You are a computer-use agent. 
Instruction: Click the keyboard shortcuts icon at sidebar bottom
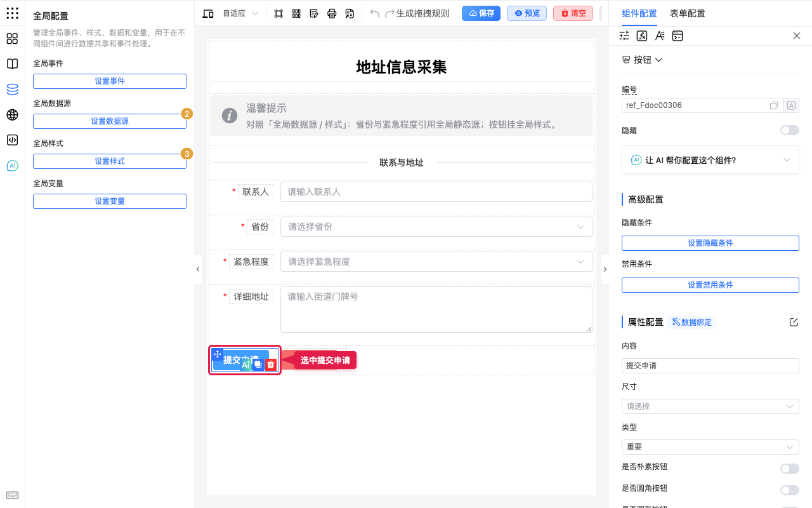pyautogui.click(x=12, y=495)
